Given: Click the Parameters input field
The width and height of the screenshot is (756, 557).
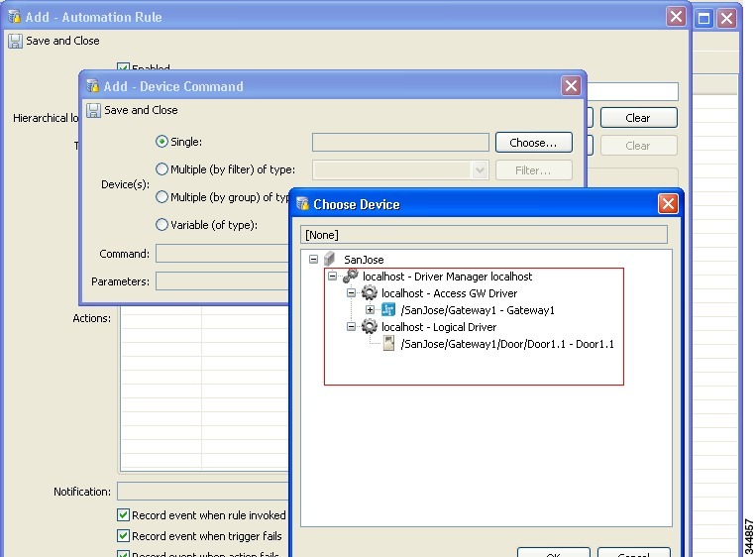Looking at the screenshot, I should coord(222,281).
